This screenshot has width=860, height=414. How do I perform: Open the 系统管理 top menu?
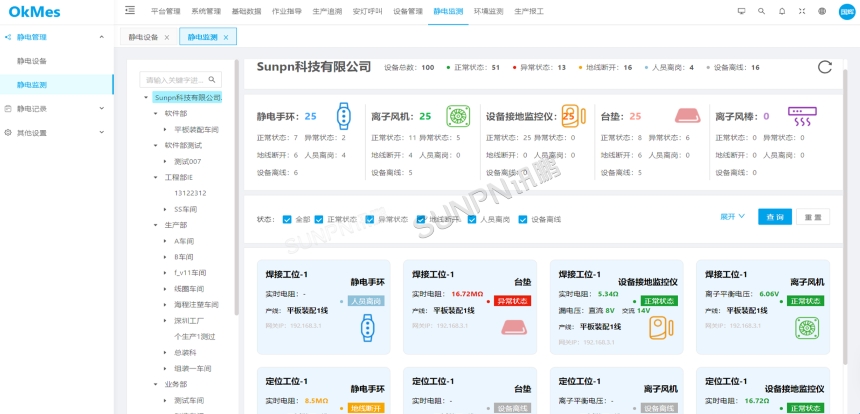[206, 11]
